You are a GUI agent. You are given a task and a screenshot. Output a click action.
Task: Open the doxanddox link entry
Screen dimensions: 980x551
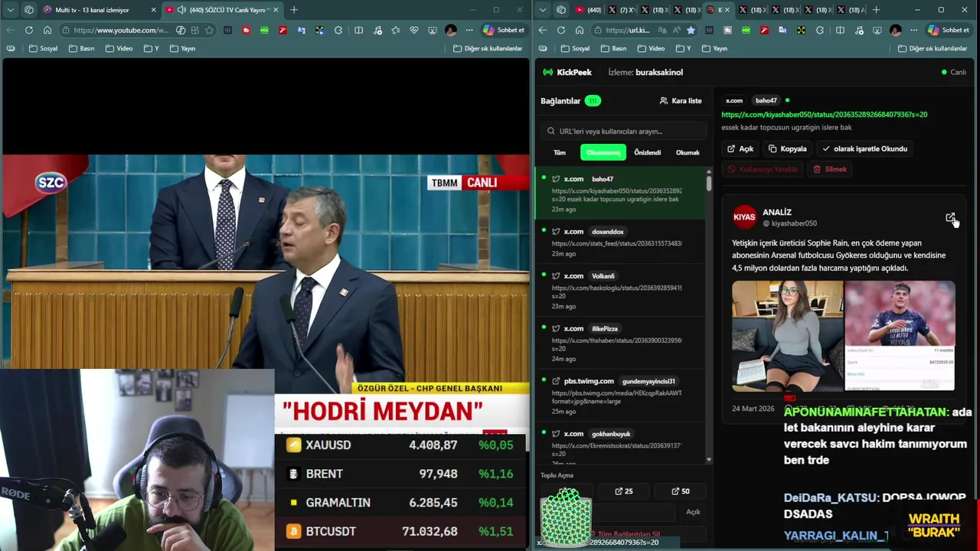[x=619, y=242]
